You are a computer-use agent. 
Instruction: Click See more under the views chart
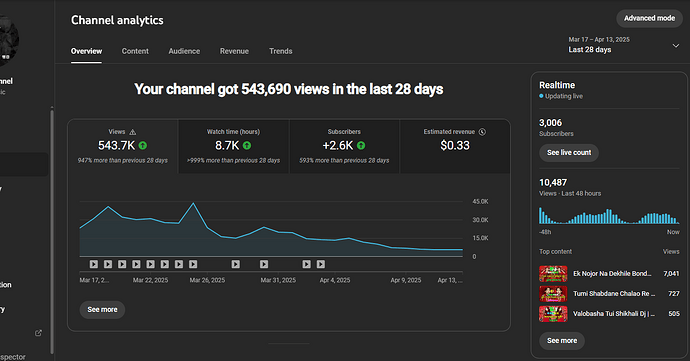pos(102,309)
